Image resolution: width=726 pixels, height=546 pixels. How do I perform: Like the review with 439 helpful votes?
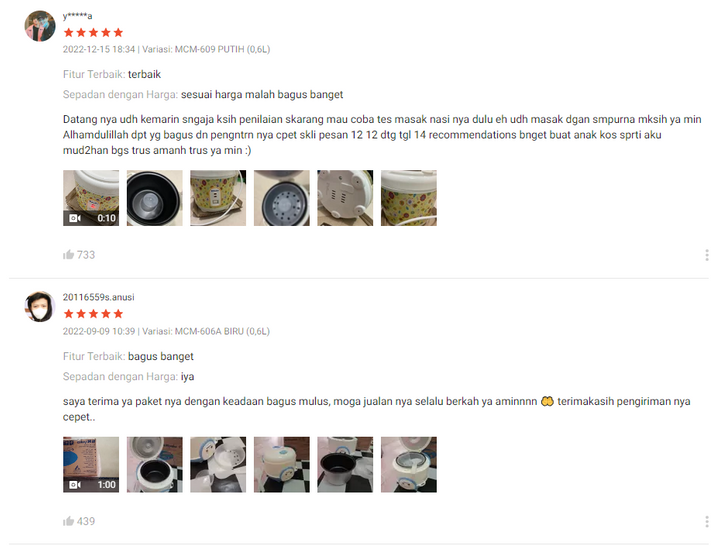point(69,521)
